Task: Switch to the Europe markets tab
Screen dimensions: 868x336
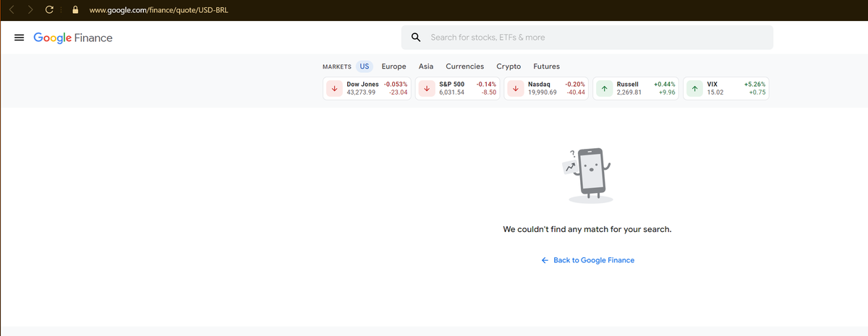Action: (x=393, y=66)
